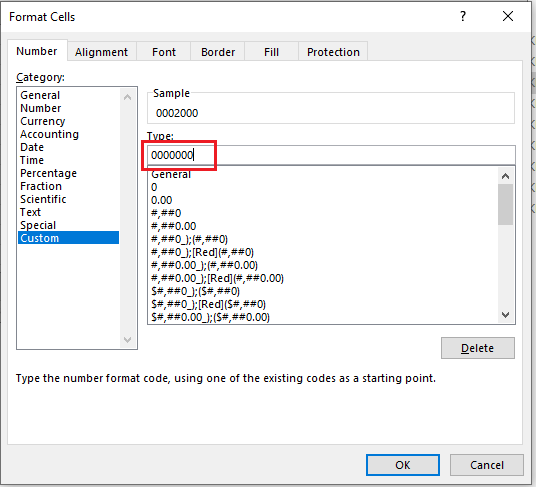Click the format list scrollbar thumb
Viewport: 536px width, 487px height.
[505, 204]
